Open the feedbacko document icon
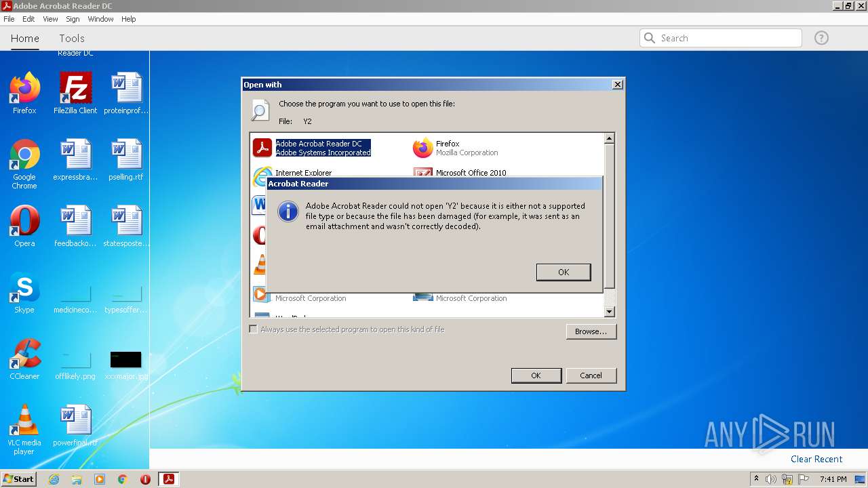 (75, 226)
